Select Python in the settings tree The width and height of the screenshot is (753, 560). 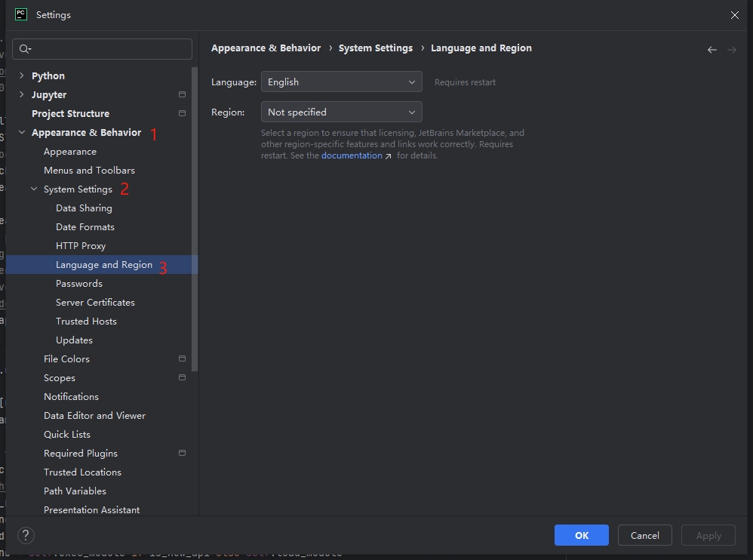coord(48,76)
